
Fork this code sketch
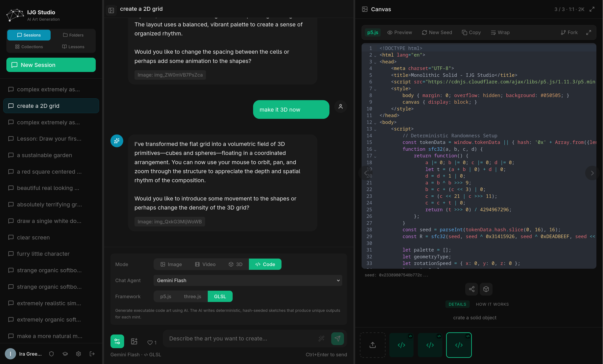tap(569, 33)
